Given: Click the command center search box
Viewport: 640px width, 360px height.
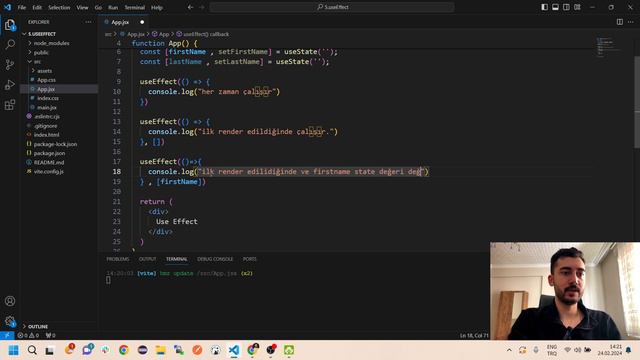Looking at the screenshot, I should click(x=332, y=7).
